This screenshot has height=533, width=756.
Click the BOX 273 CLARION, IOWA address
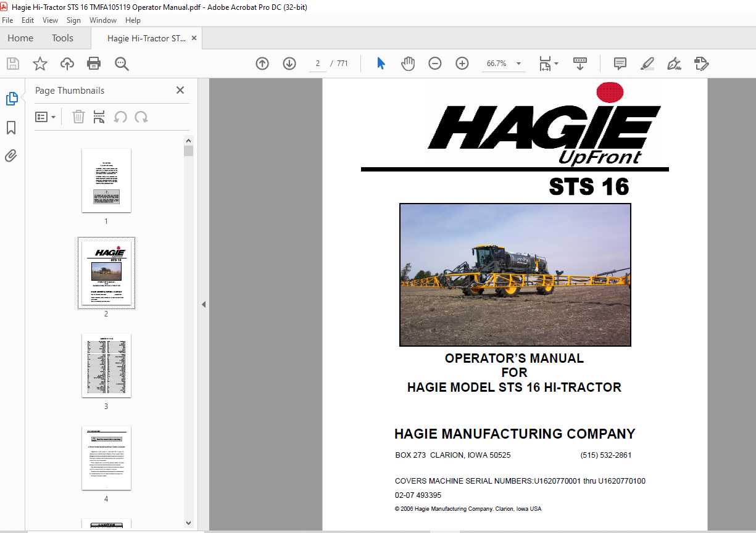coord(453,455)
